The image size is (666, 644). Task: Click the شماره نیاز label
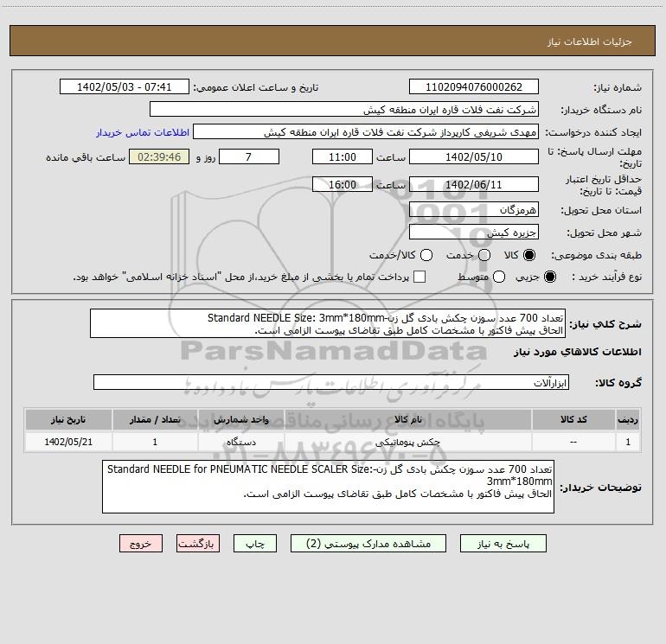pyautogui.click(x=618, y=87)
